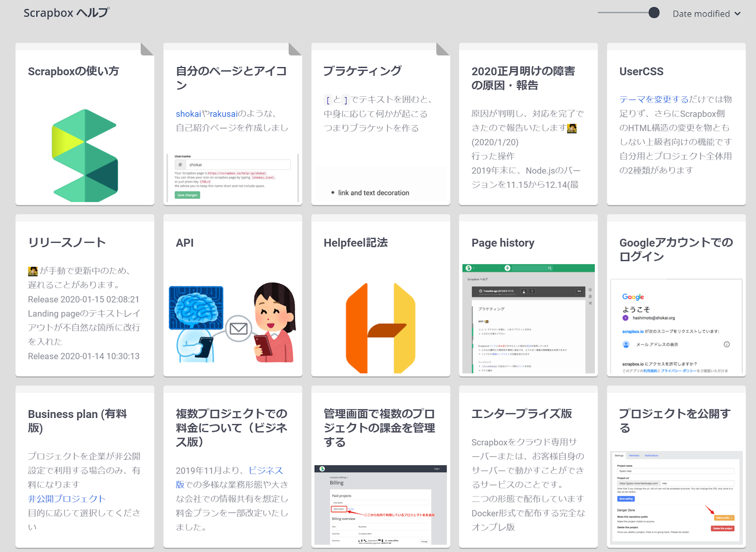Click the Page history screenshot thumbnail
756x552 pixels.
(528, 319)
